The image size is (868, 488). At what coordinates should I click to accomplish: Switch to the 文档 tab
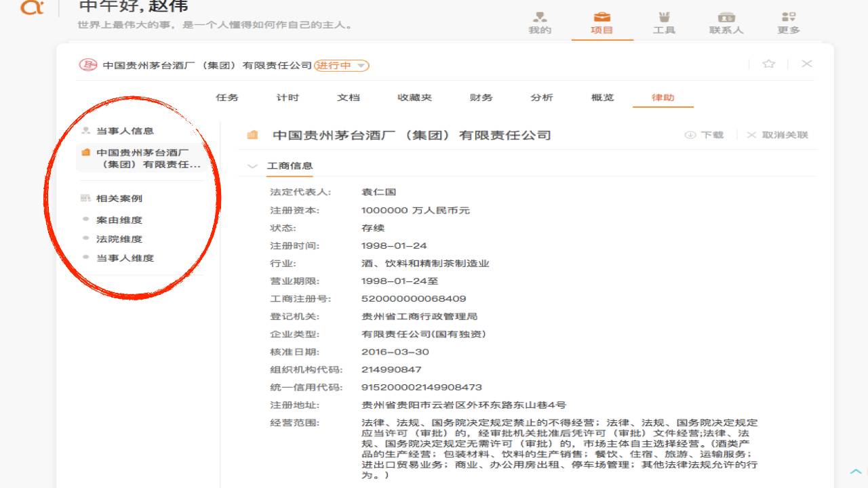pyautogui.click(x=348, y=98)
